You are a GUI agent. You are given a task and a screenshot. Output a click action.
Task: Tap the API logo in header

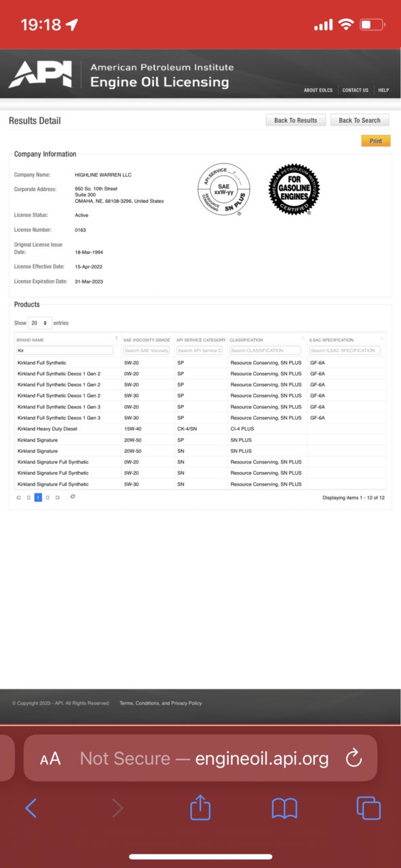pos(40,74)
